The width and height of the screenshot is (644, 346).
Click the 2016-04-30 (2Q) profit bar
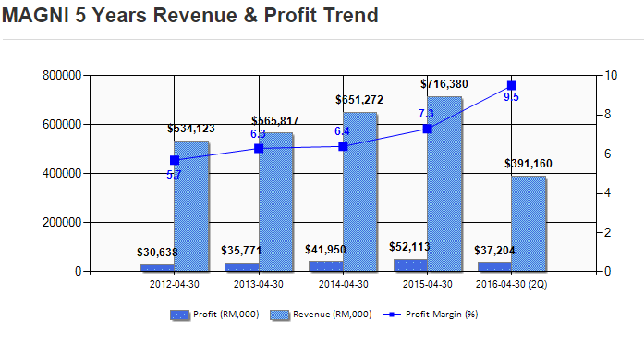pyautogui.click(x=494, y=267)
